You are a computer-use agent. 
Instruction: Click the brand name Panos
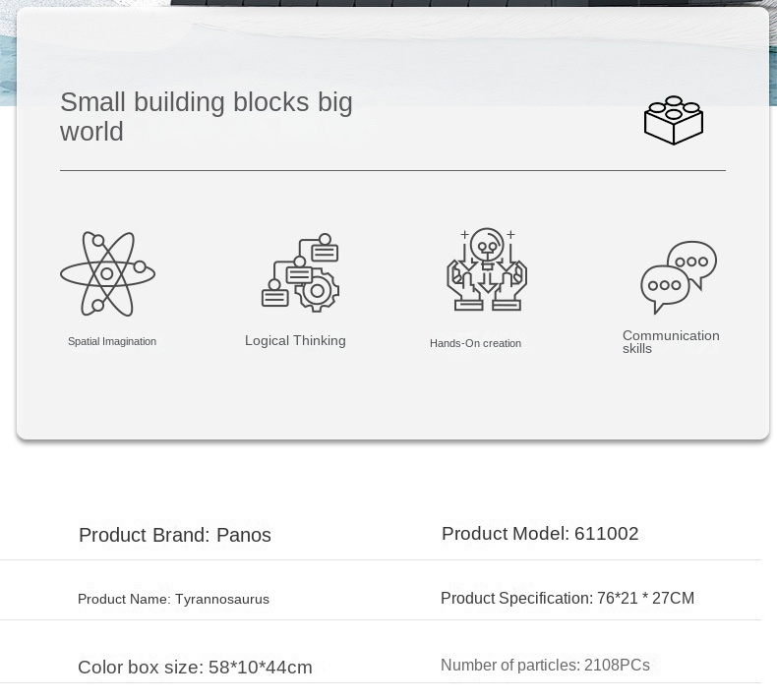coord(244,535)
